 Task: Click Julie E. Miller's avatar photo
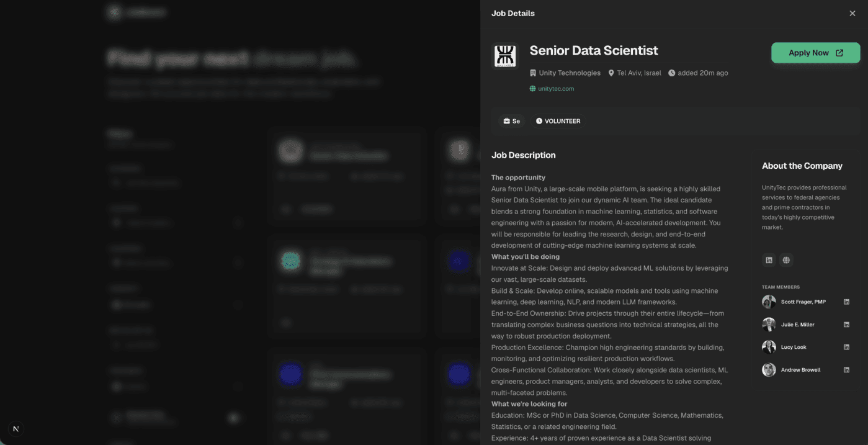[769, 325]
